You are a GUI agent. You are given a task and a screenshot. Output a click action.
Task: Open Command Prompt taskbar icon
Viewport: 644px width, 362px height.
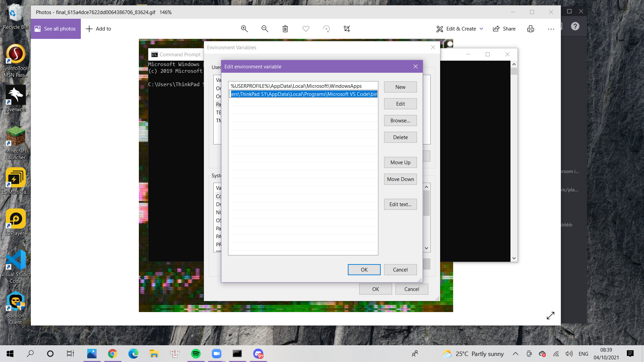coord(237,354)
